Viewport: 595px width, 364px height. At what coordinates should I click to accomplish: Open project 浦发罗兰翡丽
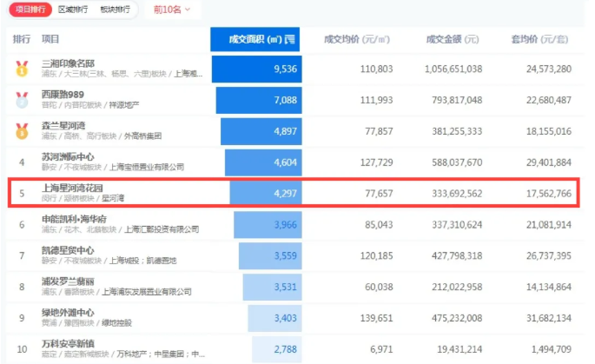point(68,281)
